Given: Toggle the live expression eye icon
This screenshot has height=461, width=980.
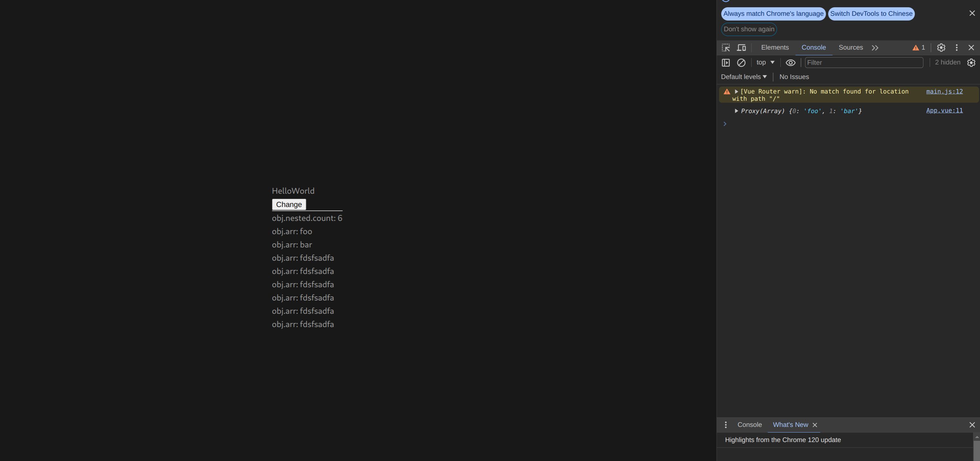Looking at the screenshot, I should [790, 63].
